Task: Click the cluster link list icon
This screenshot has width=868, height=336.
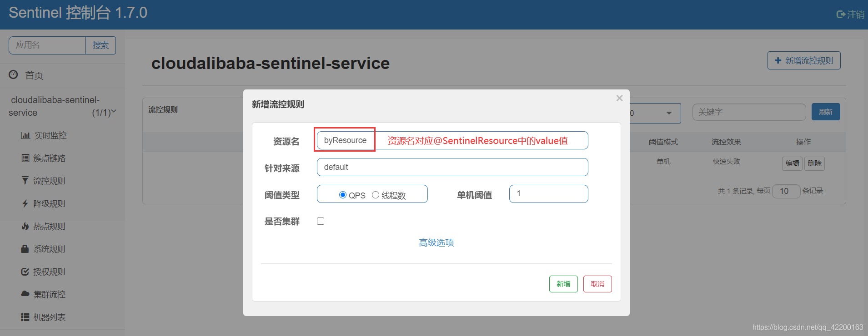Action: pyautogui.click(x=25, y=158)
